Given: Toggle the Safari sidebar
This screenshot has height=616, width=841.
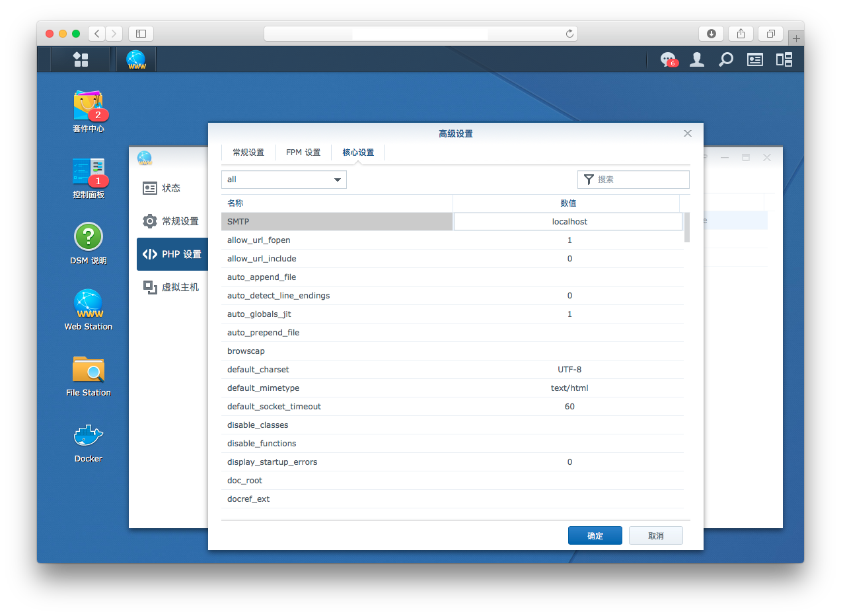Looking at the screenshot, I should pos(141,33).
